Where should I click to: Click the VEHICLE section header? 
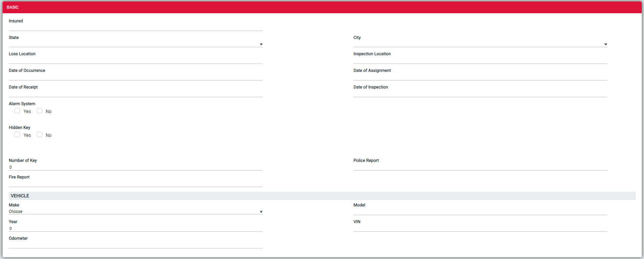[322, 196]
